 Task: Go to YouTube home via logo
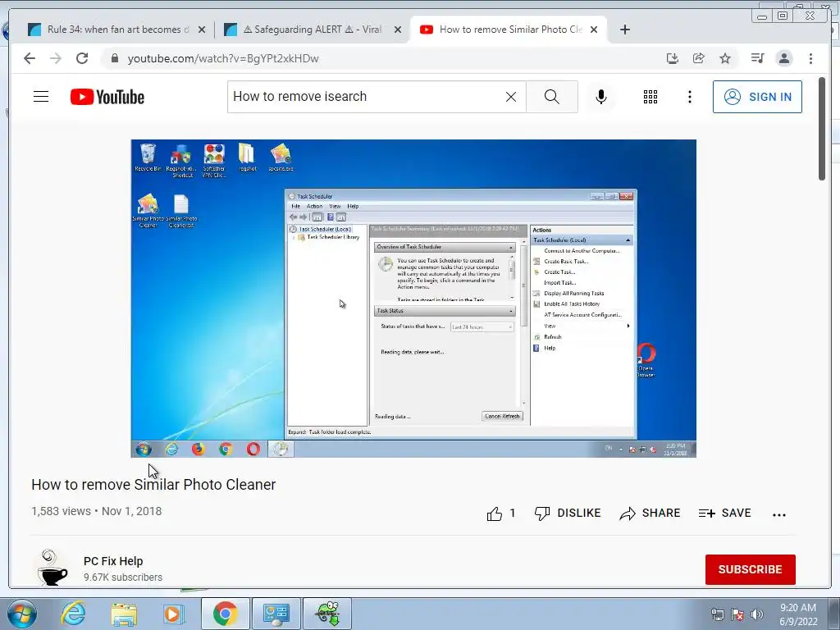pos(107,97)
